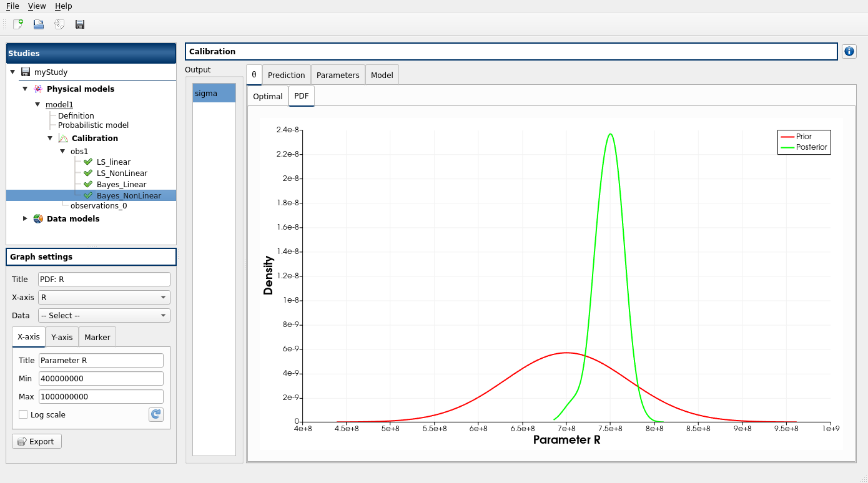Open the Data Select dropdown

coord(104,315)
